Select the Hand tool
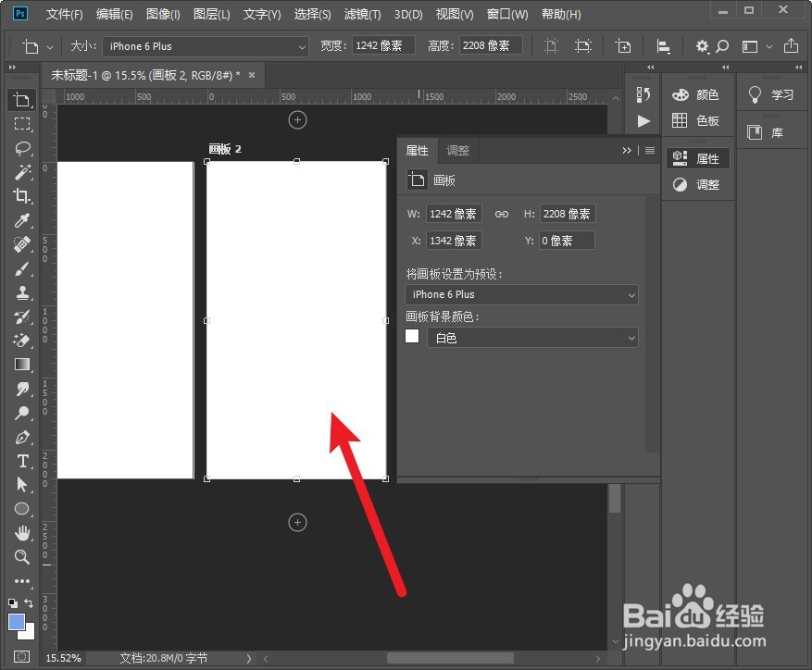This screenshot has height=670, width=812. 21,533
